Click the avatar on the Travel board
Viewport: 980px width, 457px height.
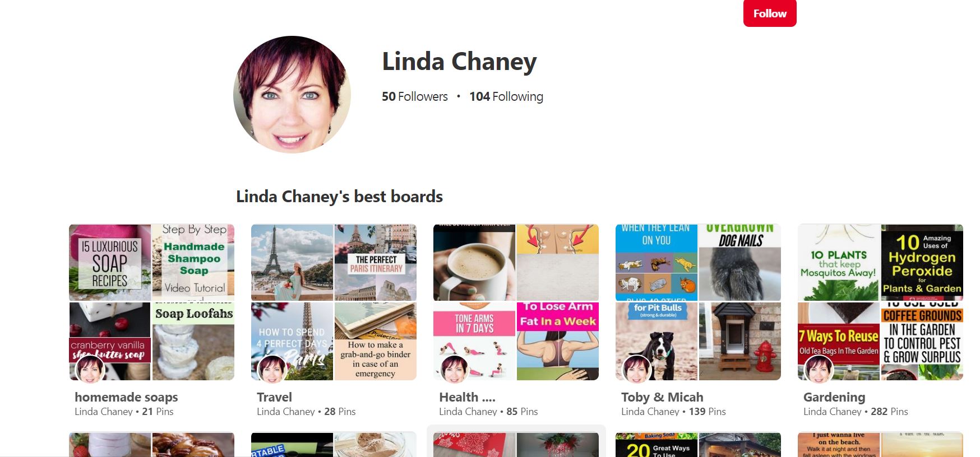(x=272, y=370)
